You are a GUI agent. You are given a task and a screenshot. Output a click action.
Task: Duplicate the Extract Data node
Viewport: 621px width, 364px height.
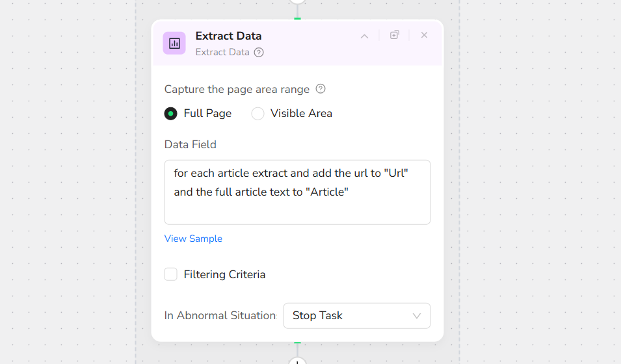394,35
